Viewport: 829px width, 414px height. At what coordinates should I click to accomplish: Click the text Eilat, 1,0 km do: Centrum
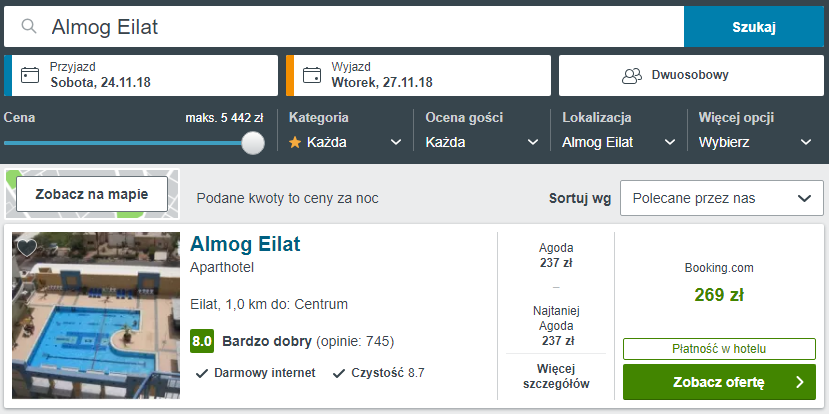[269, 305]
